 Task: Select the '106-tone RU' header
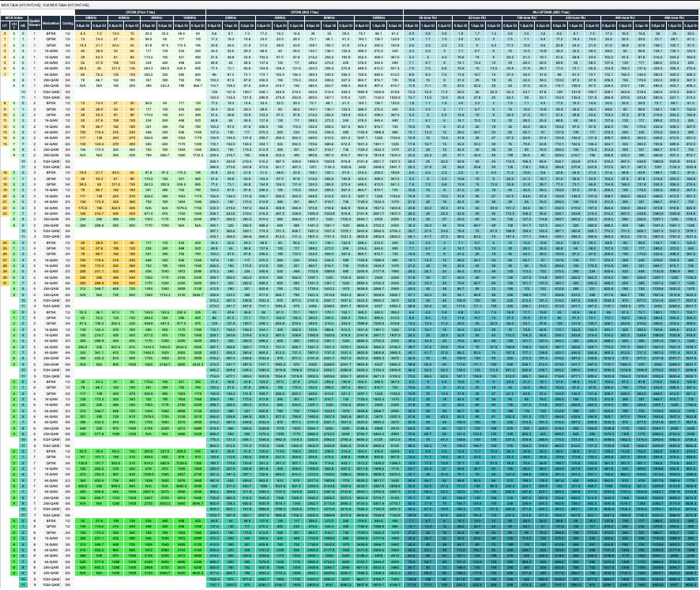point(527,17)
